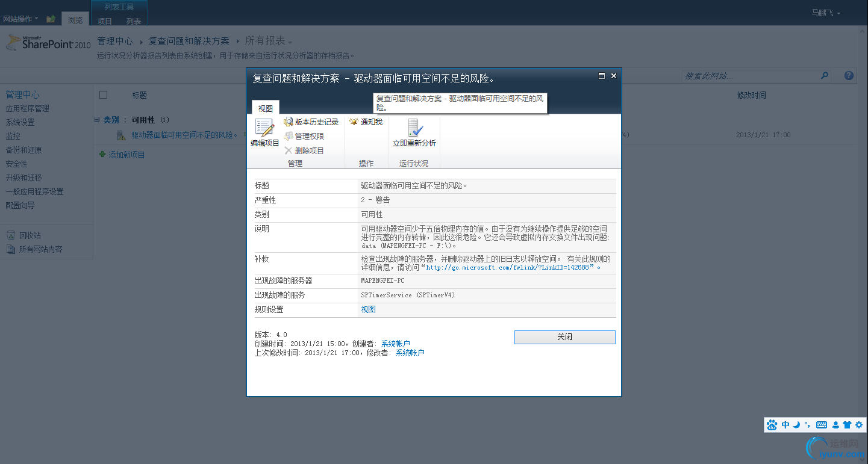Switch to the 项目 ribbon tab
The image size is (868, 464).
(x=105, y=21)
